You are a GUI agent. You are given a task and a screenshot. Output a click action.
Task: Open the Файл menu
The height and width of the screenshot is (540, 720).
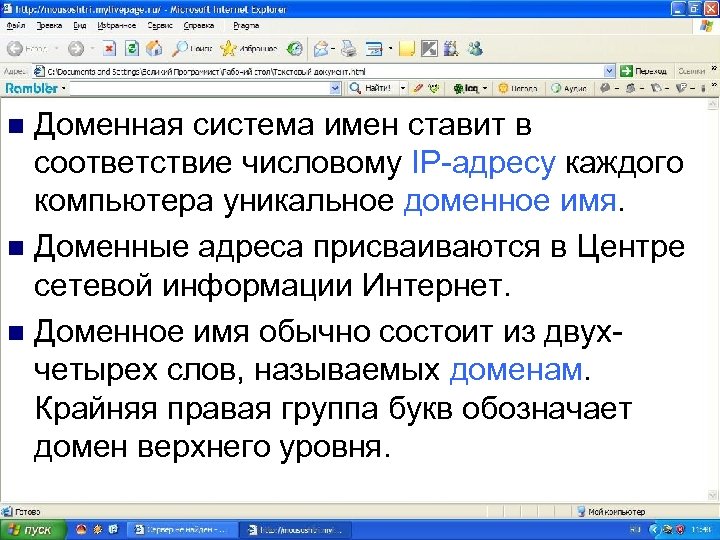click(x=16, y=26)
